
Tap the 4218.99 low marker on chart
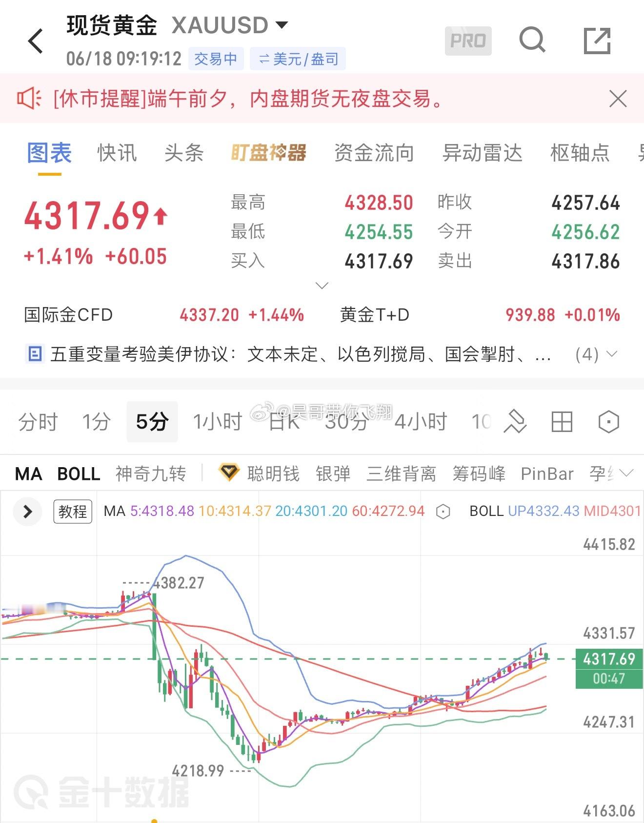coord(198,771)
